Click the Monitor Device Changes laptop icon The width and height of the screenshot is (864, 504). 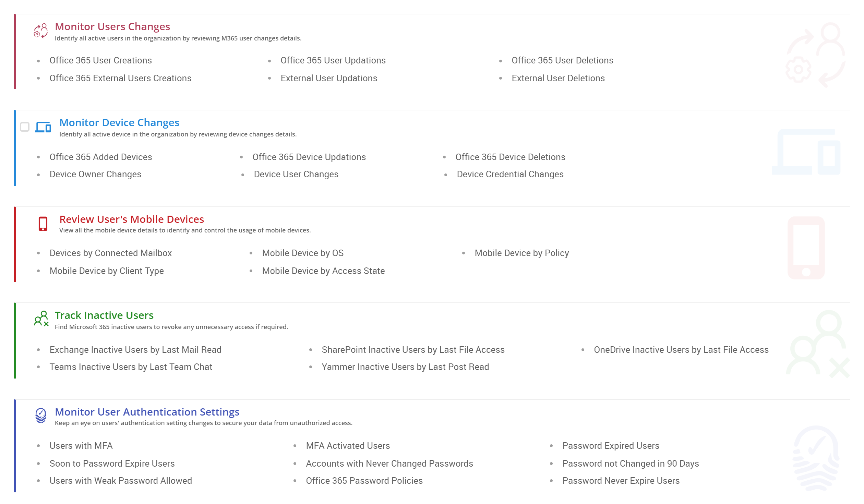click(43, 127)
